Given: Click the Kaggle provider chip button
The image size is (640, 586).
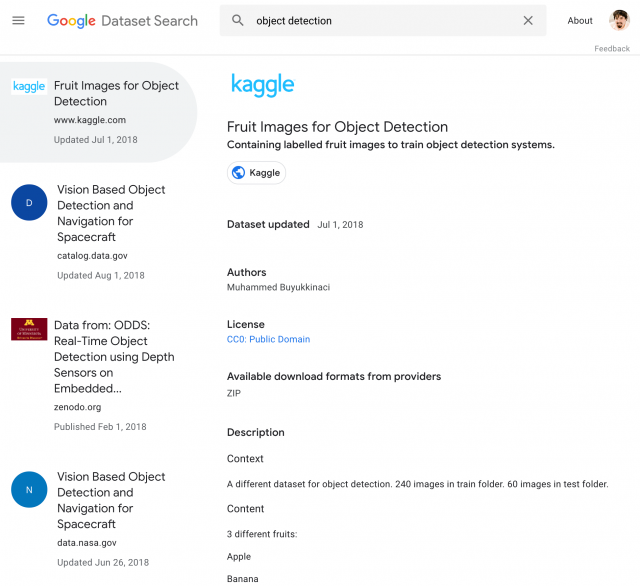Looking at the screenshot, I should coord(256,173).
